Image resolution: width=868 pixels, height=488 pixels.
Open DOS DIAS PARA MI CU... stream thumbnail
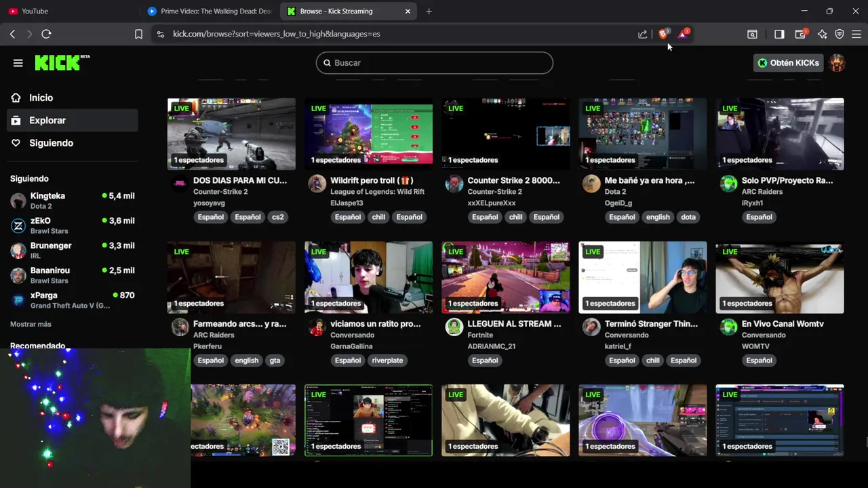[x=231, y=134]
